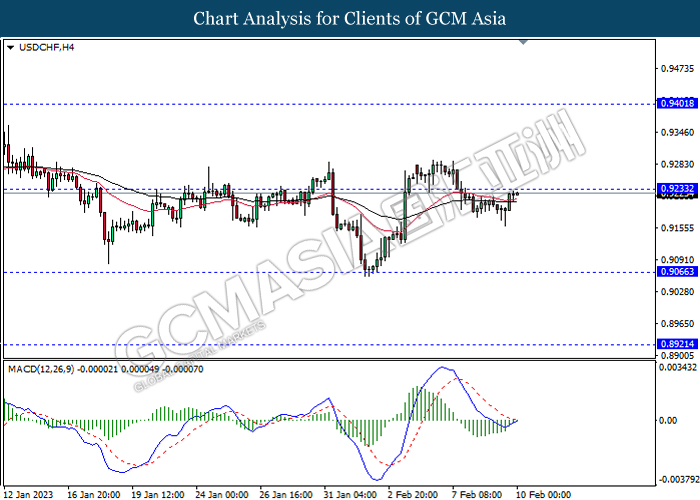
Task: Click the 0.92830 price axis value
Action: point(677,164)
